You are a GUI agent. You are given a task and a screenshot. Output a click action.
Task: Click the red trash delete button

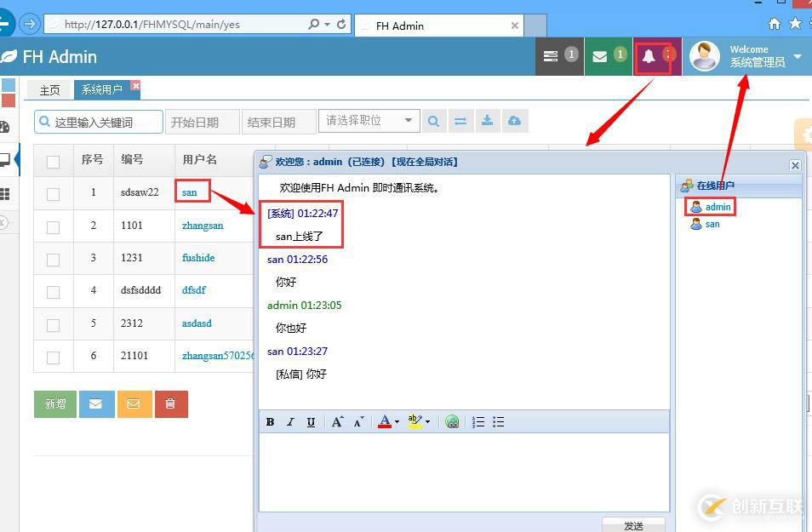pyautogui.click(x=171, y=403)
